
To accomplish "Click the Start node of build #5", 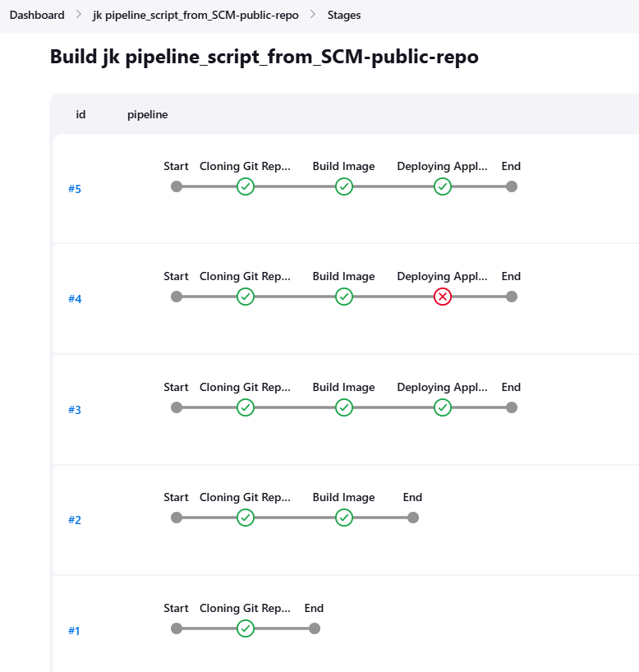I will (x=176, y=186).
